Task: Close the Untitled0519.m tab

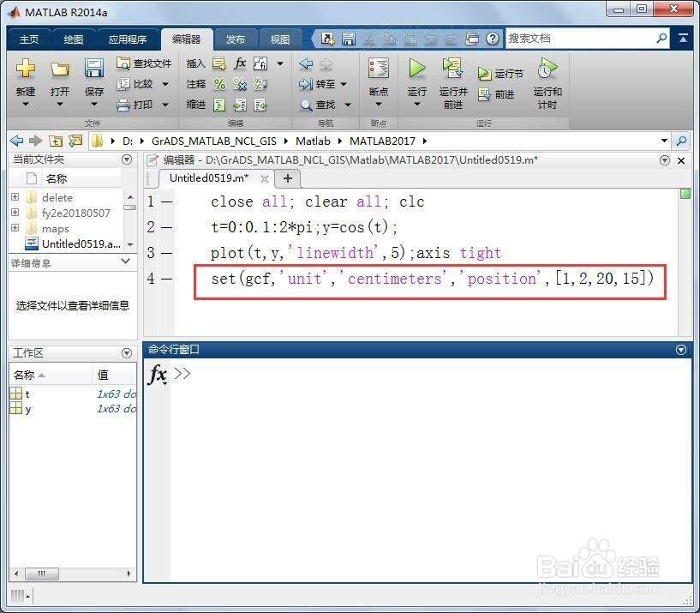Action: [x=264, y=179]
